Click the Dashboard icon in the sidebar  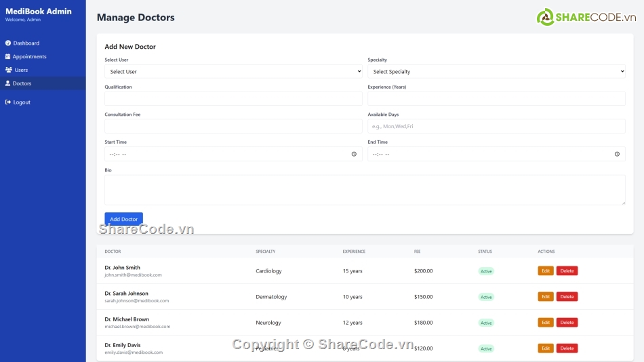[8, 43]
